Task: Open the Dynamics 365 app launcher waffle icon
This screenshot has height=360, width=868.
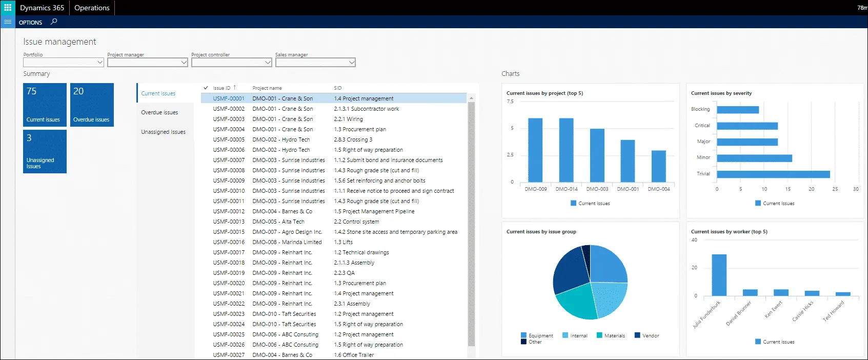Action: click(x=8, y=8)
